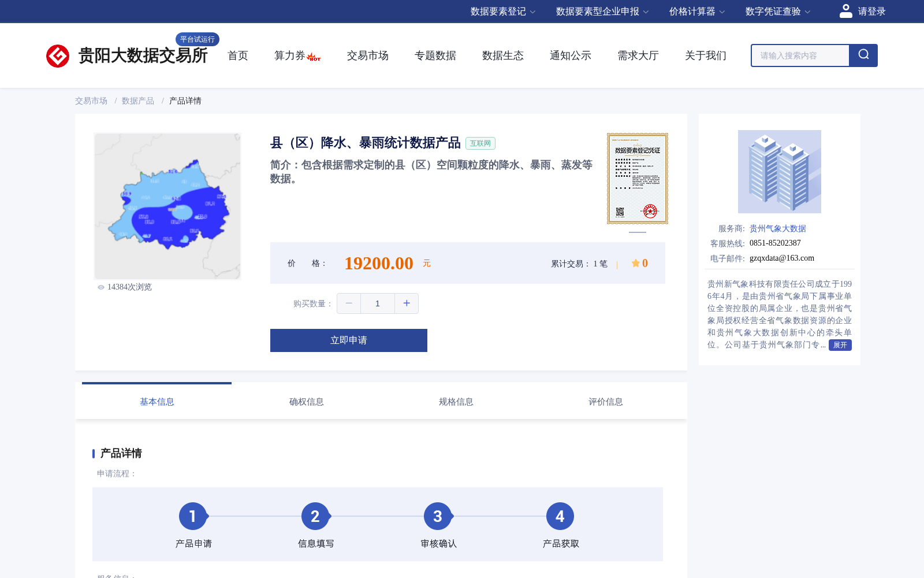Click the 数据产品 breadcrumb link
Image resolution: width=924 pixels, height=578 pixels.
point(138,101)
